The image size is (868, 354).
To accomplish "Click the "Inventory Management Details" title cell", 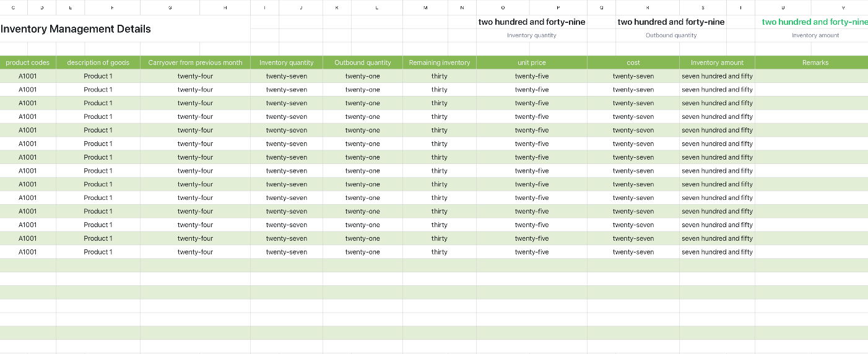I will pos(125,29).
